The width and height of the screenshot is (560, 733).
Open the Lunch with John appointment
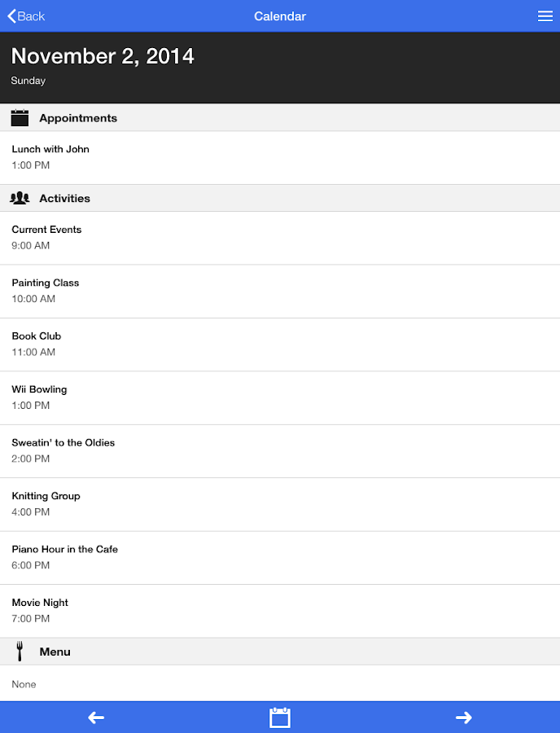click(280, 157)
